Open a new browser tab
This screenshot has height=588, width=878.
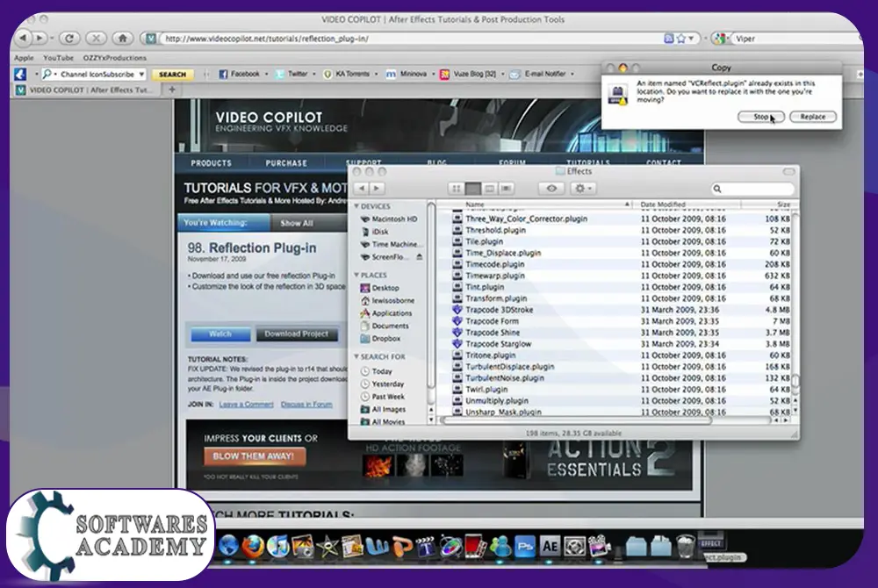172,90
